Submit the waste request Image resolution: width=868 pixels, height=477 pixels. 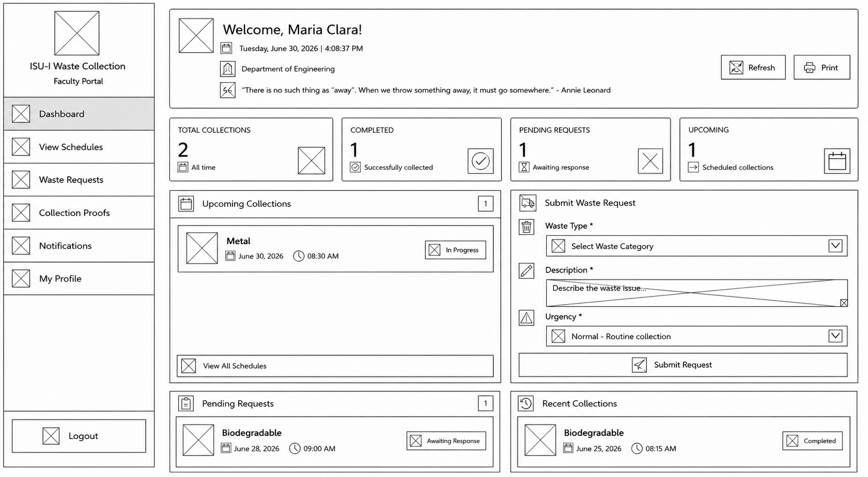[683, 365]
